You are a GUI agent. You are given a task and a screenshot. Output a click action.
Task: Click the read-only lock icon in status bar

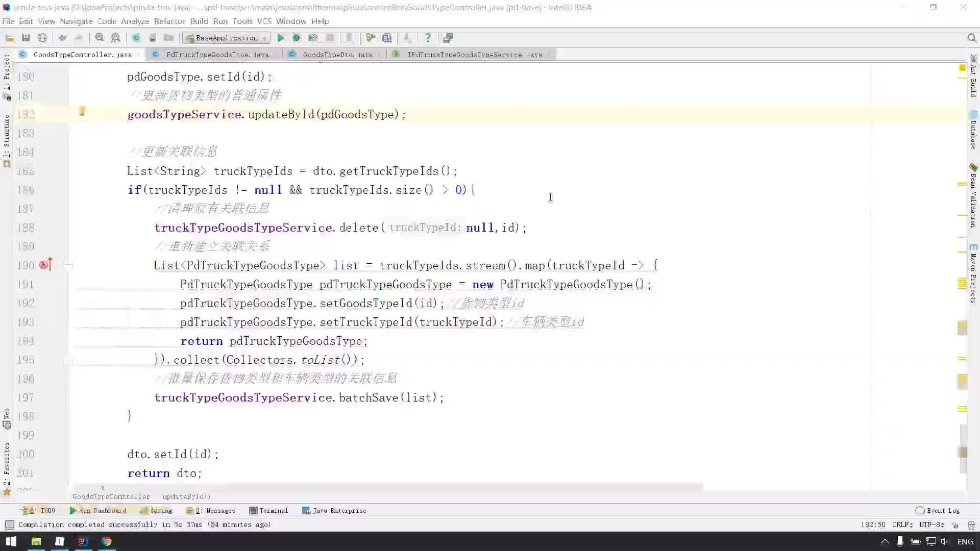click(x=955, y=524)
